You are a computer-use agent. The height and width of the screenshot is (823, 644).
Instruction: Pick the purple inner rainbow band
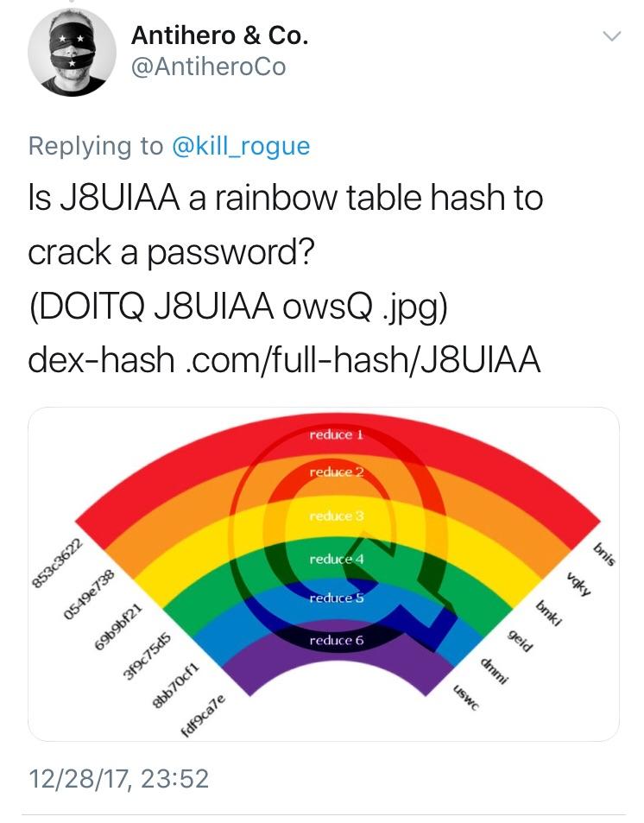tap(259, 669)
